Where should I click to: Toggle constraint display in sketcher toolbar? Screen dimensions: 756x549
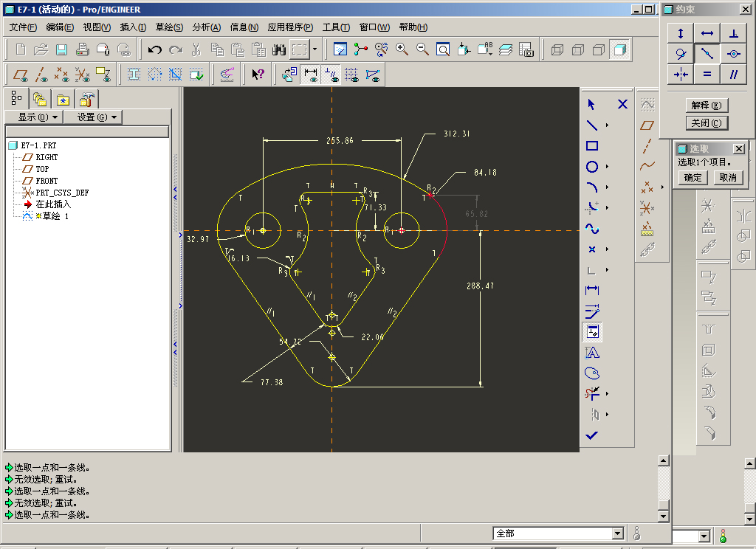point(331,75)
